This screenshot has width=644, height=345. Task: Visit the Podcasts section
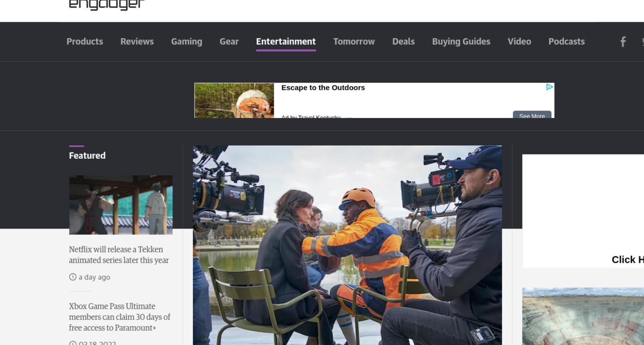tap(566, 41)
